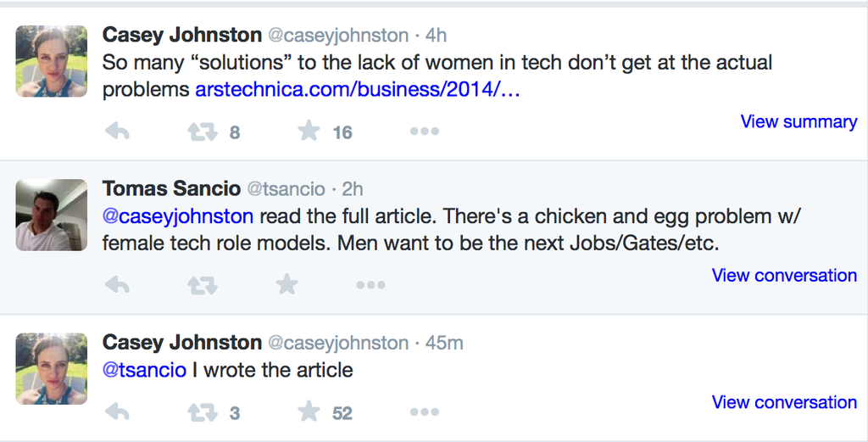Open more options on first tweet
The image size is (868, 442).
click(x=424, y=131)
